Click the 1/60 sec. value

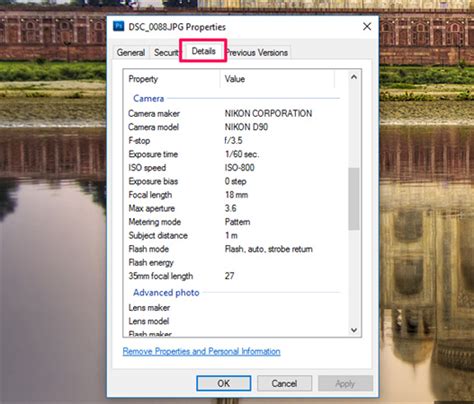pyautogui.click(x=242, y=154)
